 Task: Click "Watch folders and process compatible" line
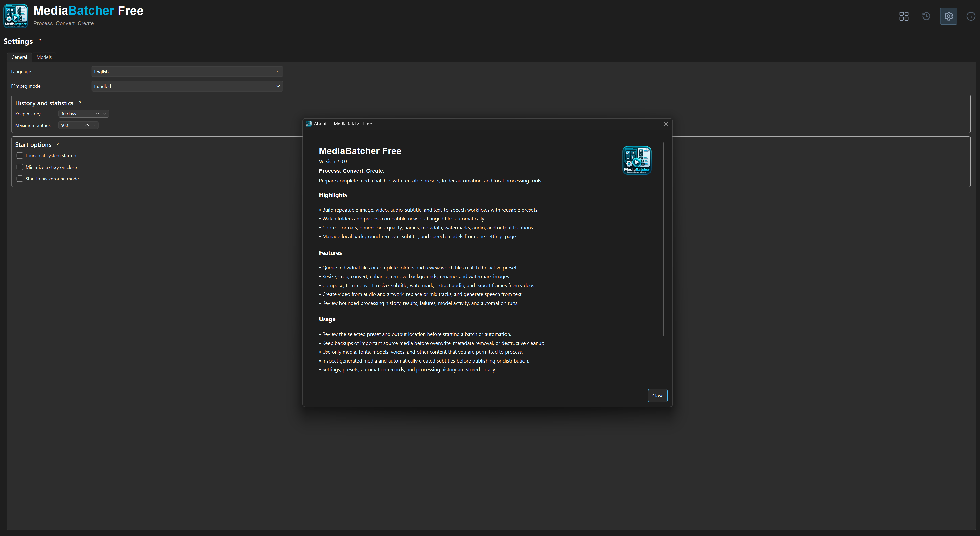pos(403,219)
